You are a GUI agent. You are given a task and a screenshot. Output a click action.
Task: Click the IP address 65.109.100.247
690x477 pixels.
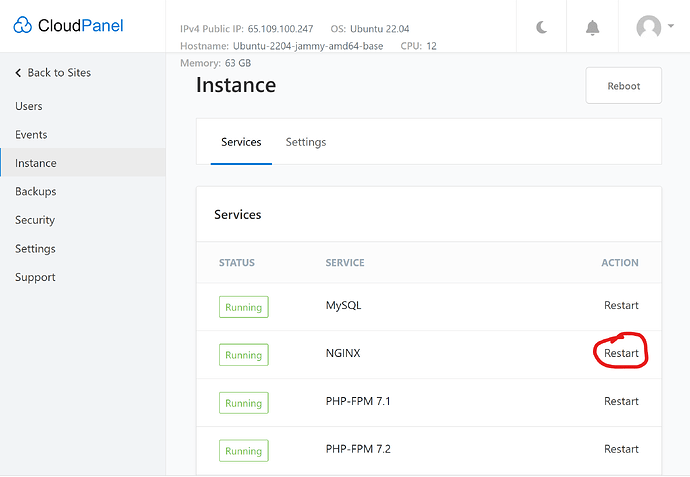point(280,29)
